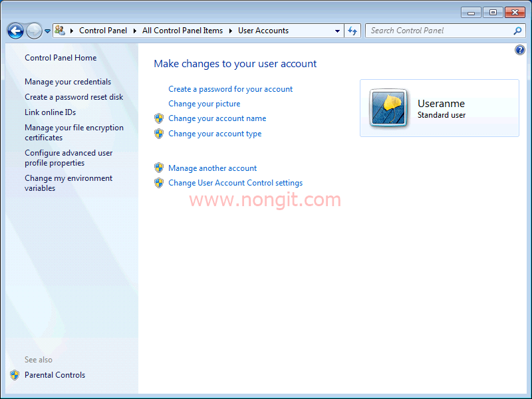Click the leaf account picture thumbnail
The image size is (532, 399).
[388, 108]
